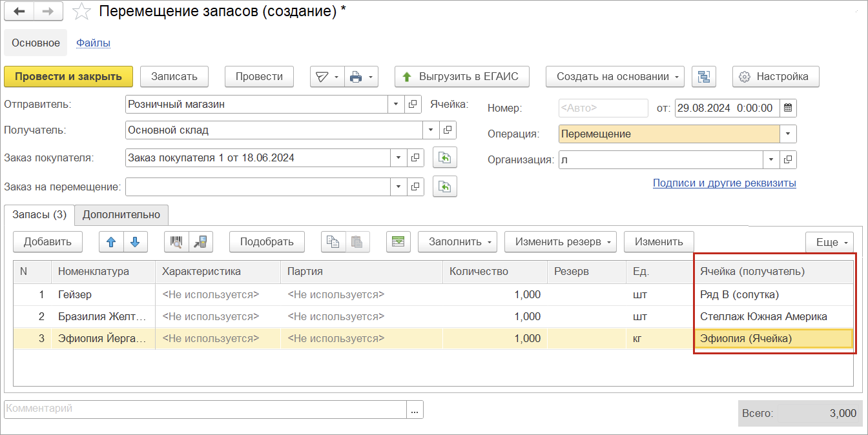The height and width of the screenshot is (435, 868).
Task: Open the Изменить резерв dropdown menu
Action: pyautogui.click(x=560, y=242)
